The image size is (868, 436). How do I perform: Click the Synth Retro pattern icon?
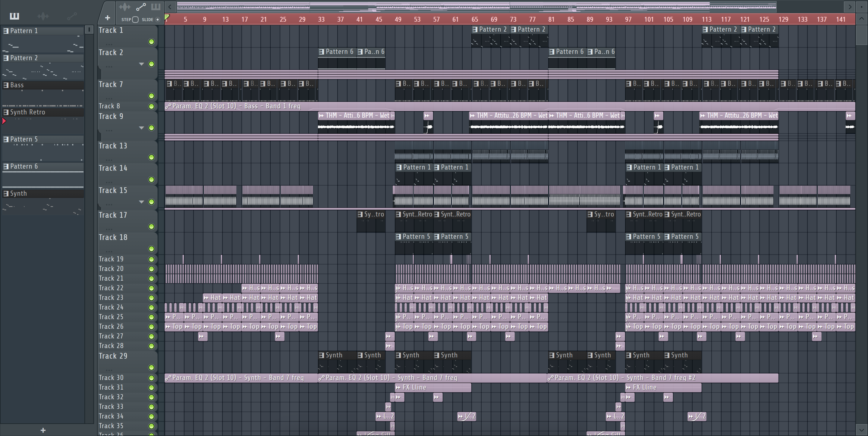pos(6,112)
